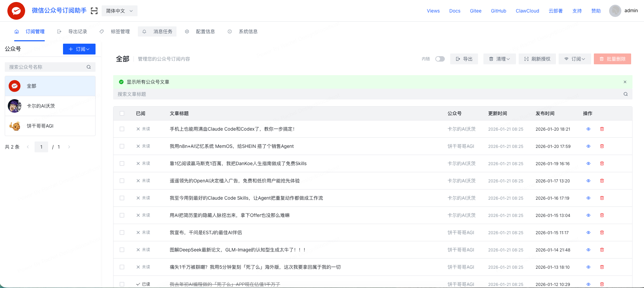Screen dimensions: 644x288
Task: Open the 系统信息 tab
Action: pos(243,31)
